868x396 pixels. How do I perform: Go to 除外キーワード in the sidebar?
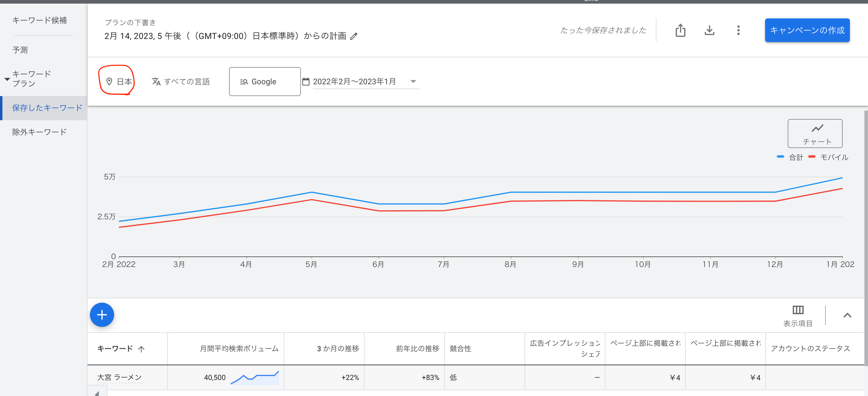click(40, 132)
